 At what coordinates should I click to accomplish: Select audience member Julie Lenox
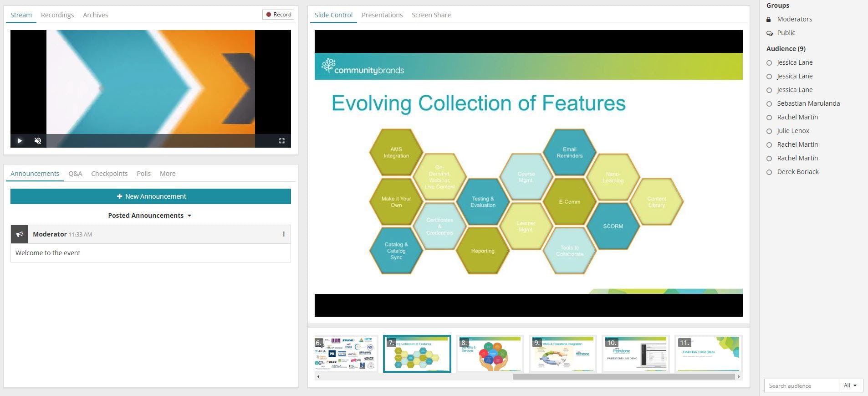(793, 131)
